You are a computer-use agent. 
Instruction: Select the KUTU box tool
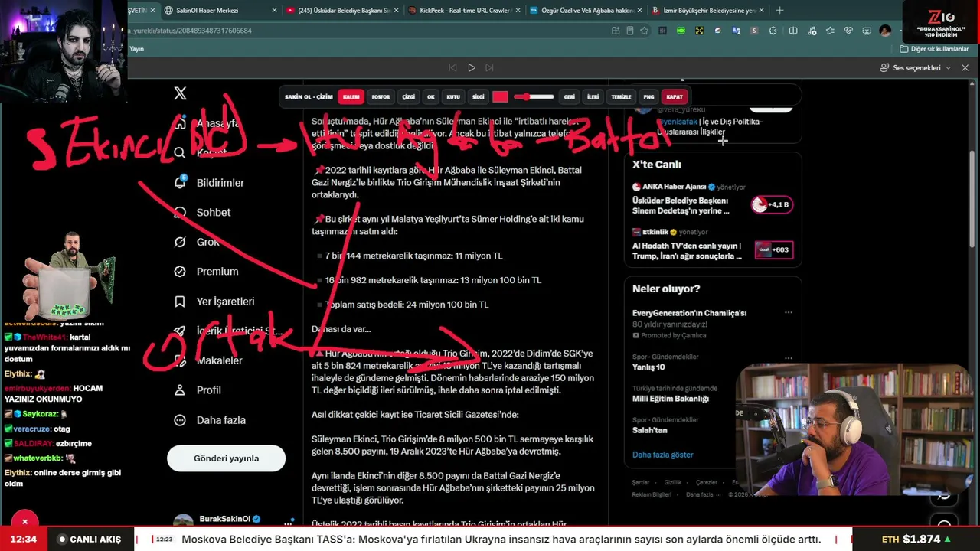[453, 97]
